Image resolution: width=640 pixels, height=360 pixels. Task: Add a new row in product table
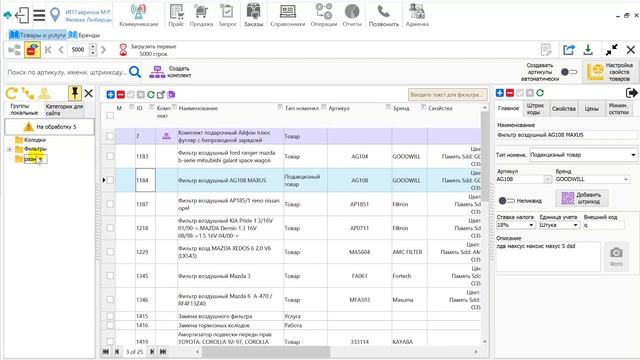tap(111, 95)
